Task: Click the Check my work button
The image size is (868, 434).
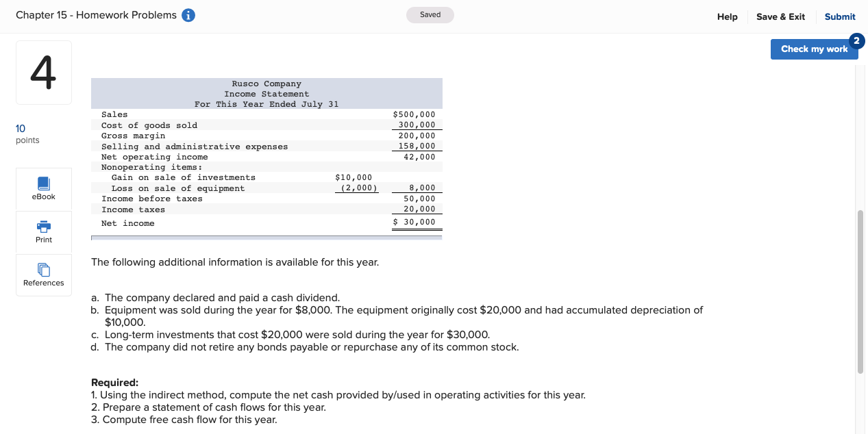Action: pos(814,49)
